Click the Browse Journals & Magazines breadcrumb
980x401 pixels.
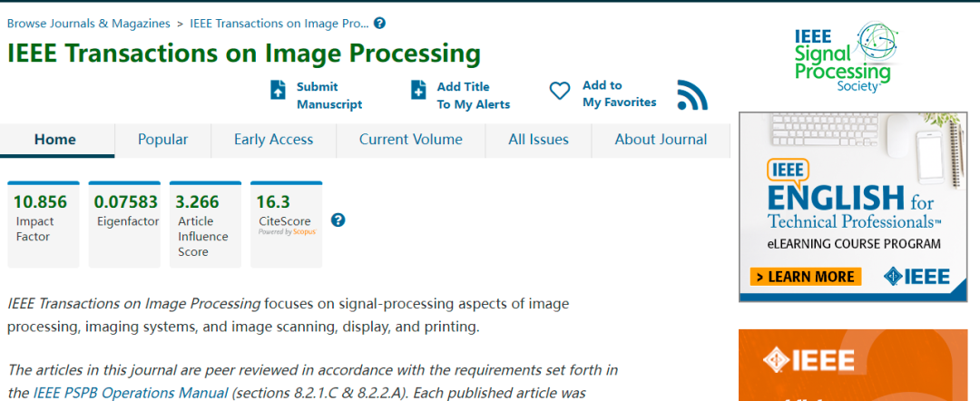point(87,24)
